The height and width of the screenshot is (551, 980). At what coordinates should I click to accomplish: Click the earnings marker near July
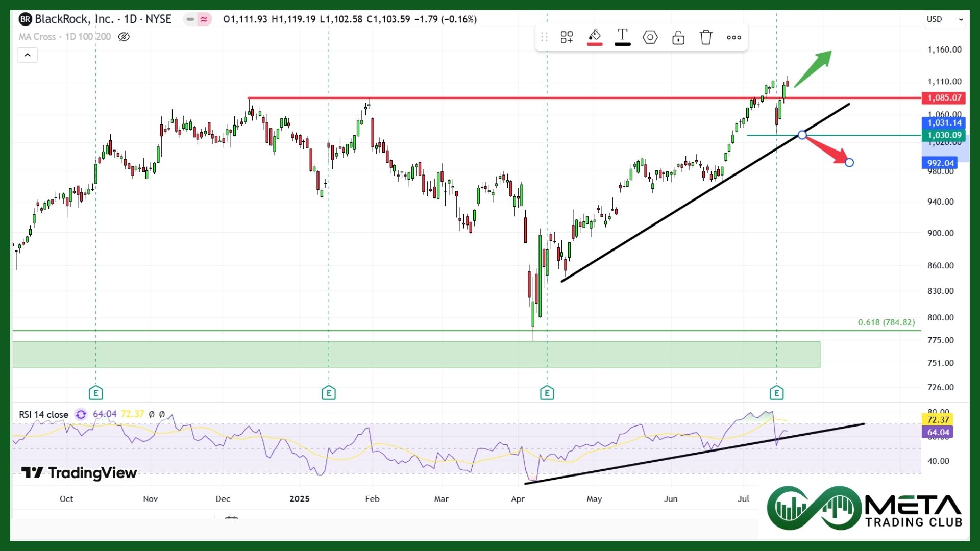point(776,393)
